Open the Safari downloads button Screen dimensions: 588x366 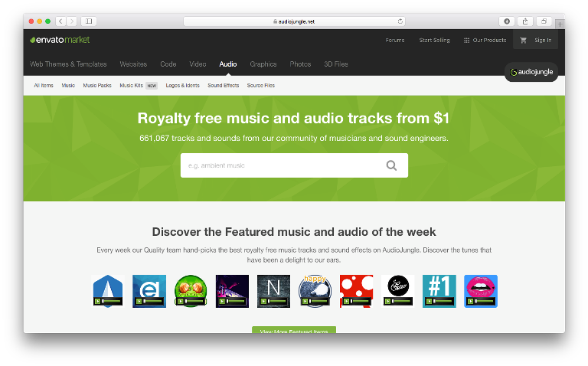507,21
